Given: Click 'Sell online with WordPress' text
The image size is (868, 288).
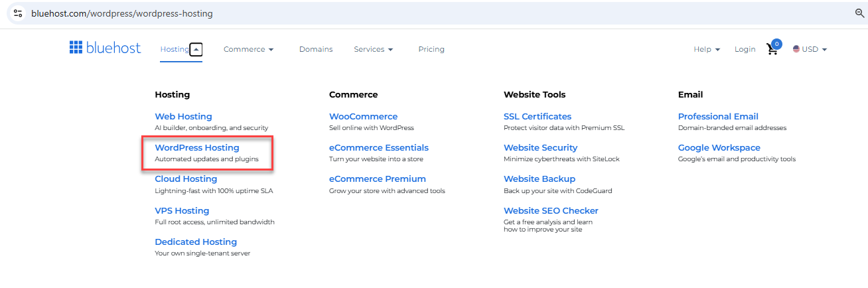Looking at the screenshot, I should [x=372, y=127].
